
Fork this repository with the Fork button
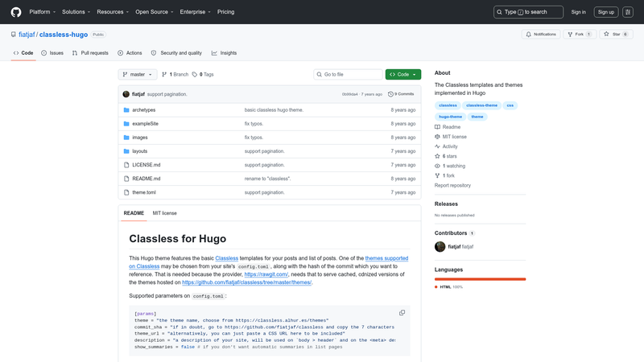[x=580, y=35]
